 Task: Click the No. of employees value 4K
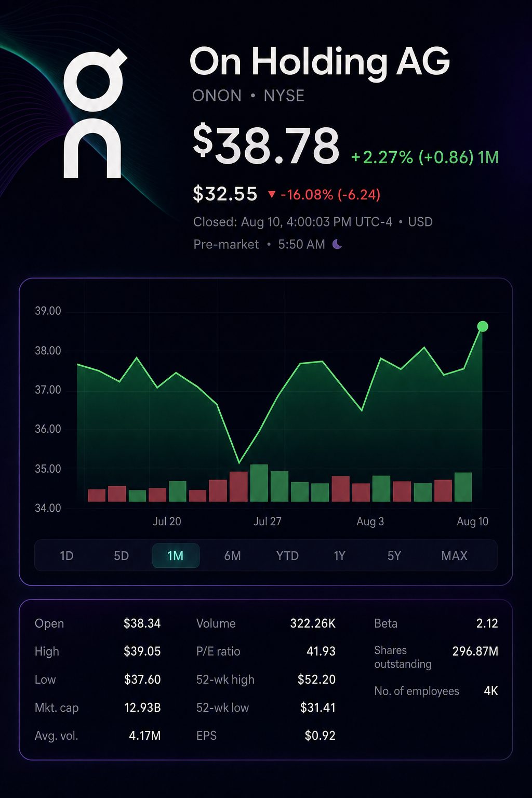tap(491, 691)
